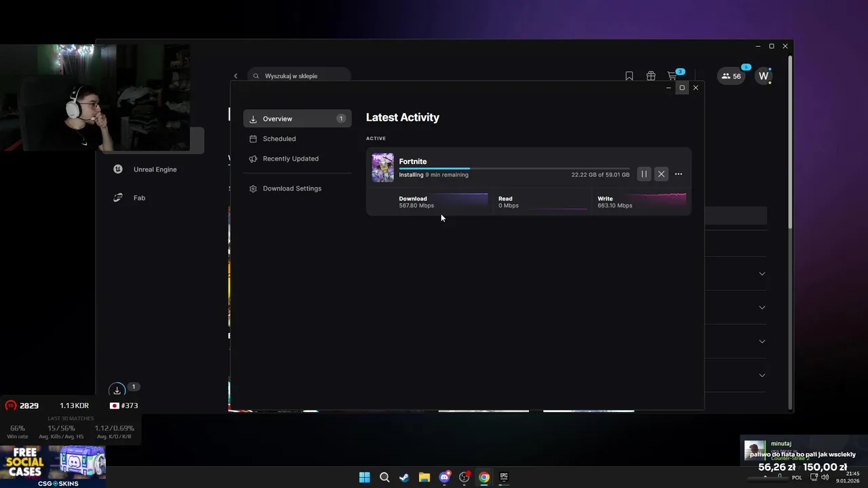This screenshot has height=488, width=868.
Task: Click the Download speed graph
Action: point(461,201)
